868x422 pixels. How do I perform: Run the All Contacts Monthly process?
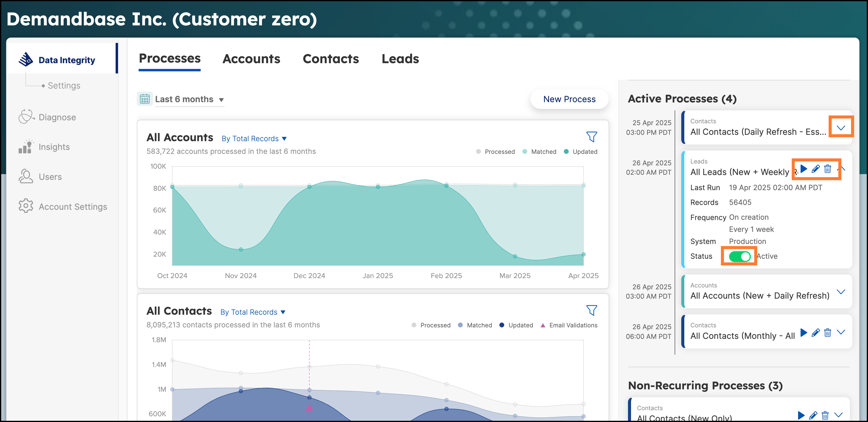click(804, 333)
